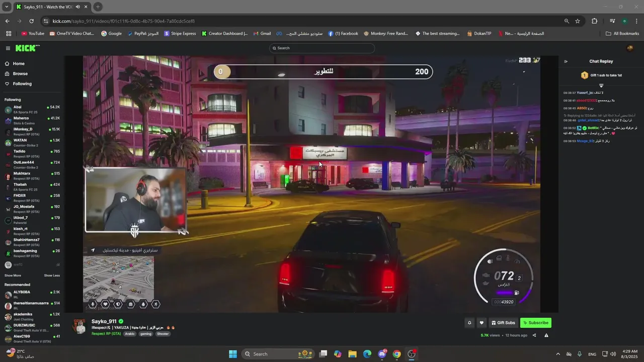Viewport: 644px width, 362px height.
Task: Click the taskbar Search box
Action: pos(278,354)
